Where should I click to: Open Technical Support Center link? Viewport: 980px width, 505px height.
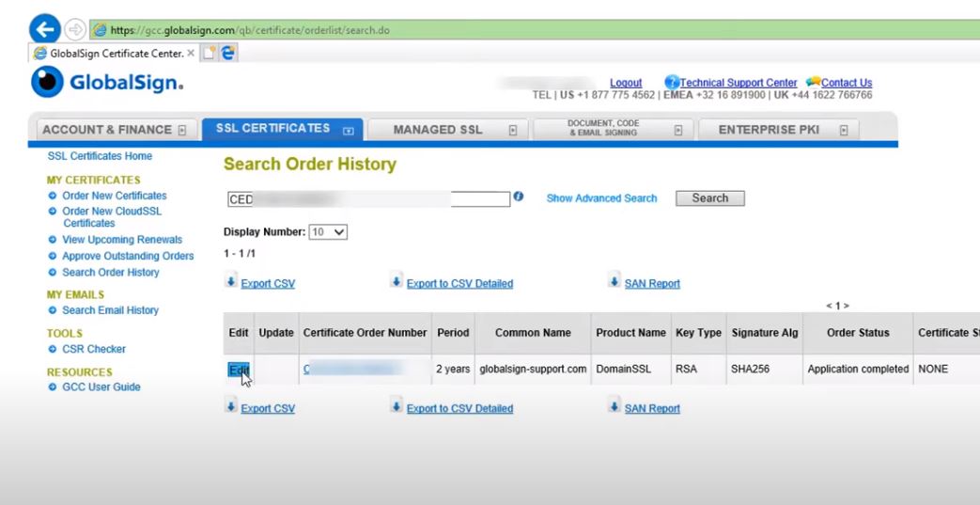point(739,83)
